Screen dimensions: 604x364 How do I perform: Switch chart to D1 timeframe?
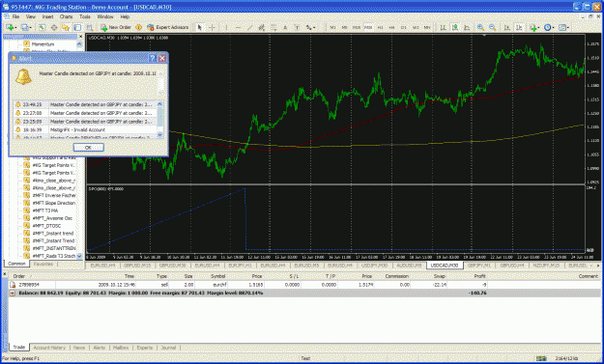(404, 27)
